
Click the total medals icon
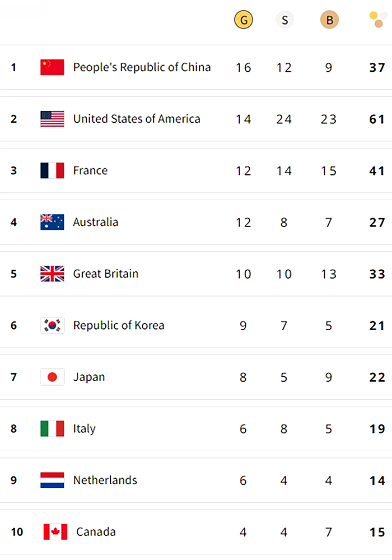click(377, 20)
